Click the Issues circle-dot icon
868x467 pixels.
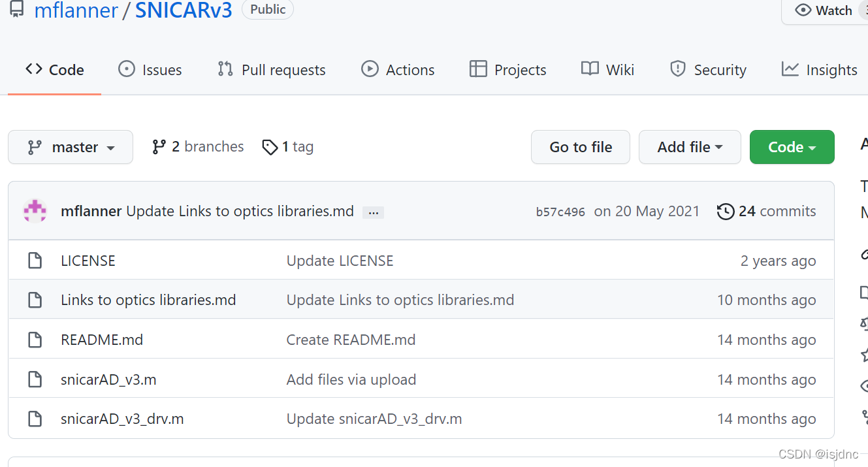coord(127,69)
